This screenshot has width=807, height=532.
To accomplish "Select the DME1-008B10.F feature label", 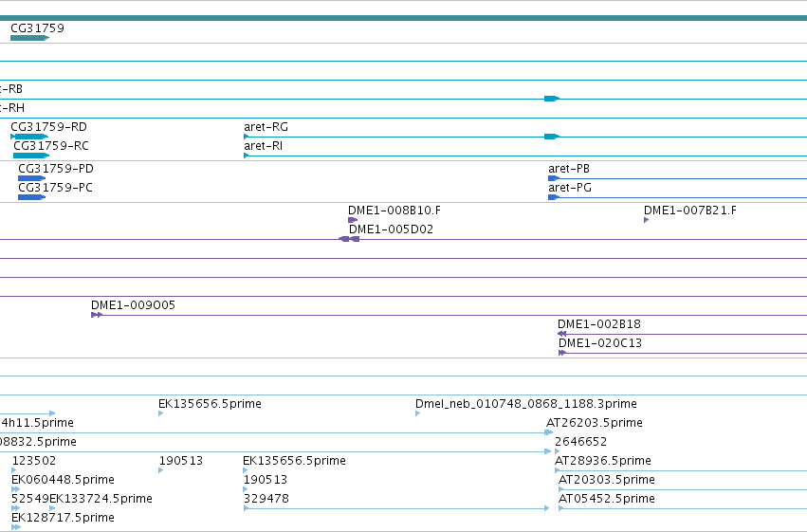I will pyautogui.click(x=394, y=211).
